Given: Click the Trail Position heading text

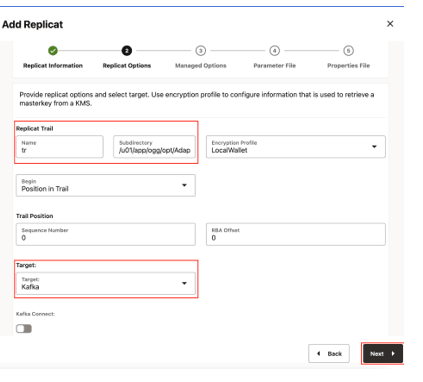Looking at the screenshot, I should point(35,216).
